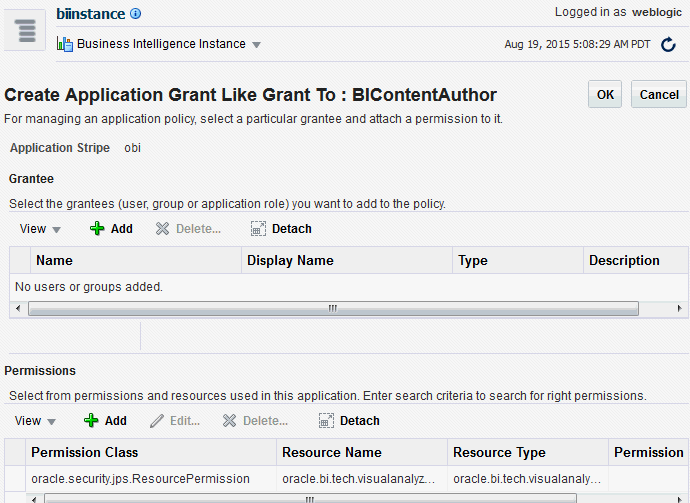Click the Business Intelligence Instance chart icon

pyautogui.click(x=65, y=44)
